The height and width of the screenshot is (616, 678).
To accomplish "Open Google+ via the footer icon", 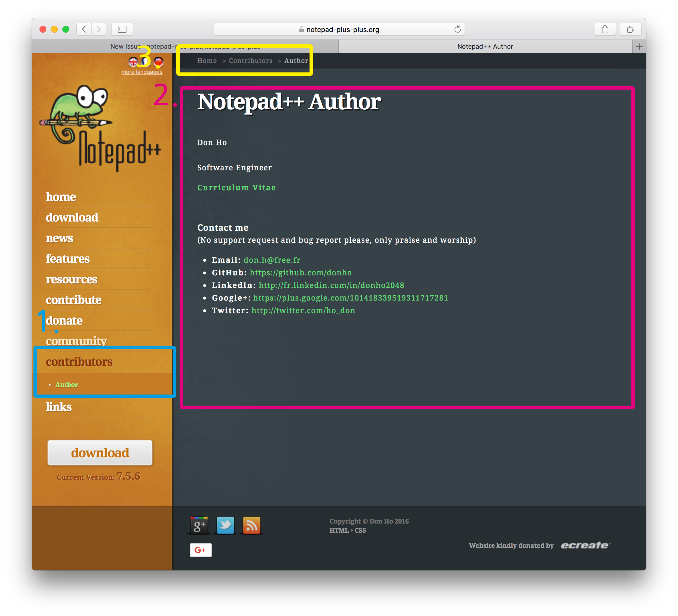I will tap(199, 525).
